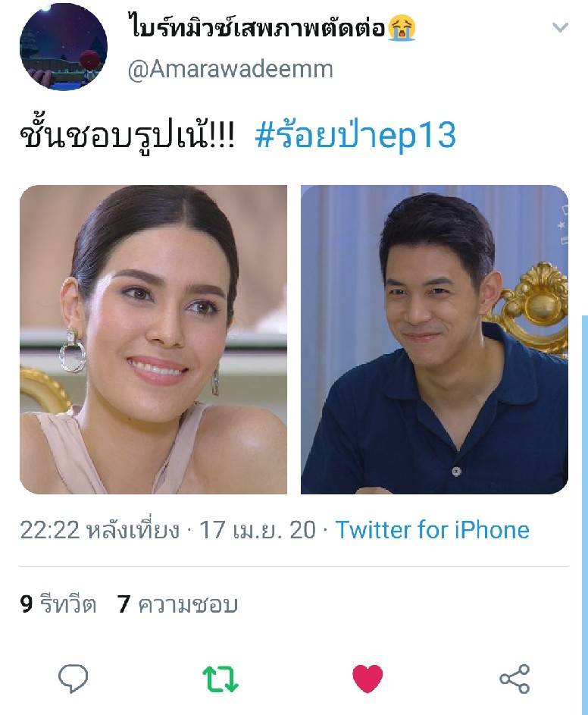Open display name ไบร์ทมิวซ์เสพภาพตัดต่อ
This screenshot has height=715, width=588.
(x=257, y=27)
